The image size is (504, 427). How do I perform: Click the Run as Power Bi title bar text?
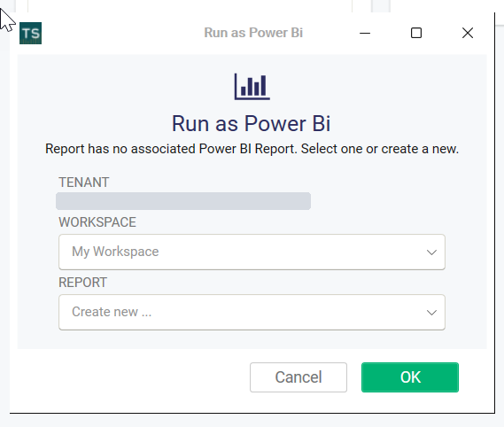tap(253, 33)
